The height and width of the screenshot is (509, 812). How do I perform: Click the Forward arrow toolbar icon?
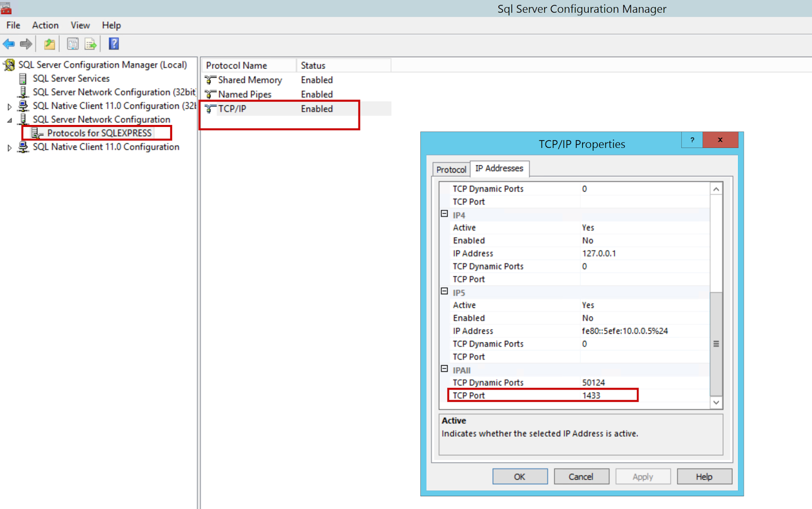pos(26,44)
